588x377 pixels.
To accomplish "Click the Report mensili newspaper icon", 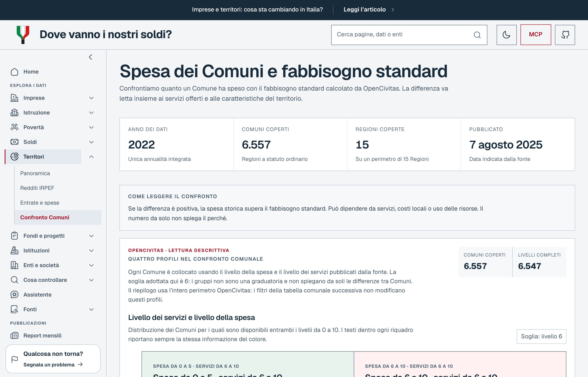I will point(14,335).
